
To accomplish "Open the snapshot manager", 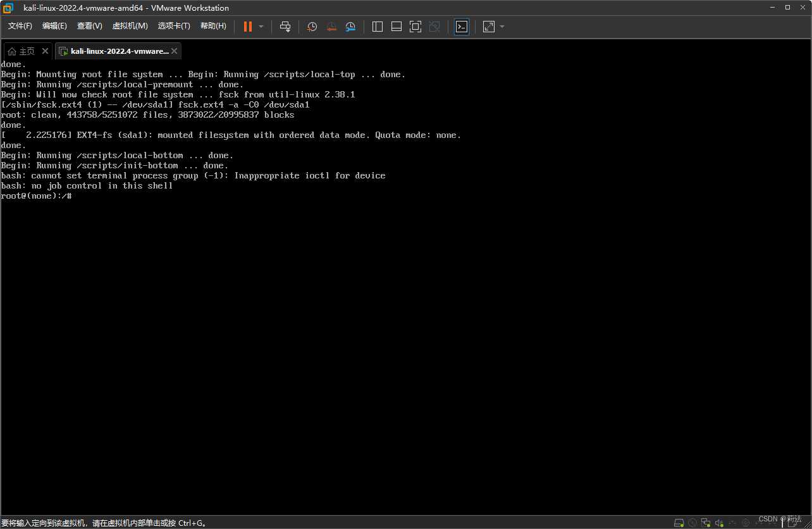I will coord(350,27).
